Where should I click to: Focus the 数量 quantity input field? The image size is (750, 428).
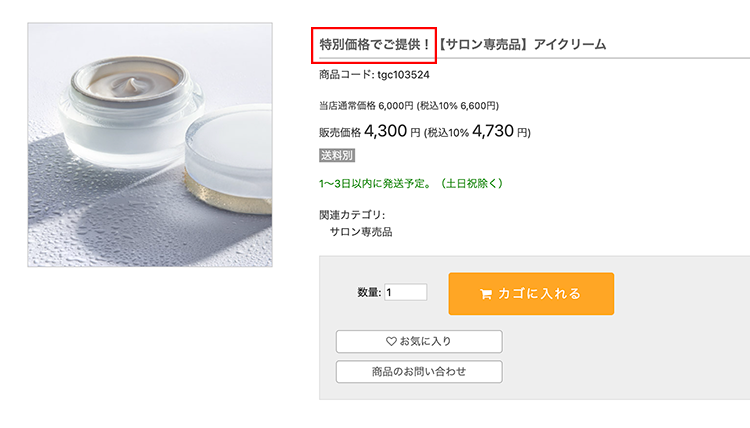pos(406,293)
